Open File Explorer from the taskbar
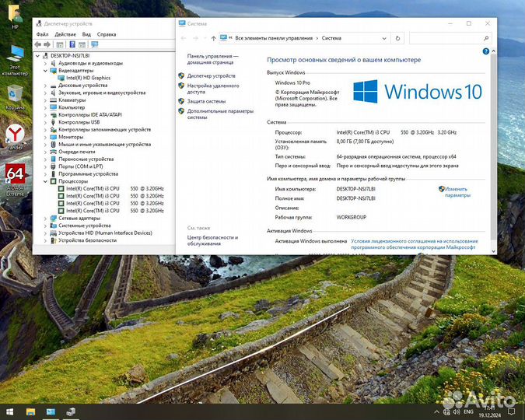 pos(30,412)
